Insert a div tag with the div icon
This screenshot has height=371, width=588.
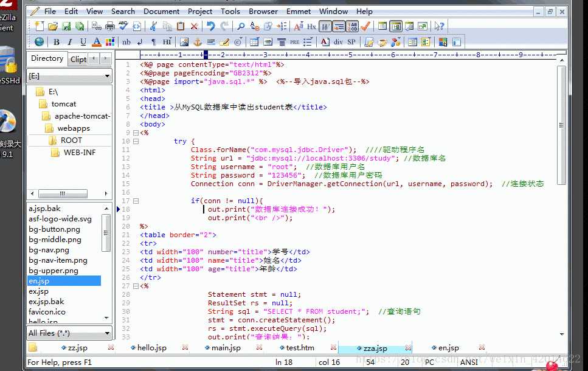click(338, 42)
